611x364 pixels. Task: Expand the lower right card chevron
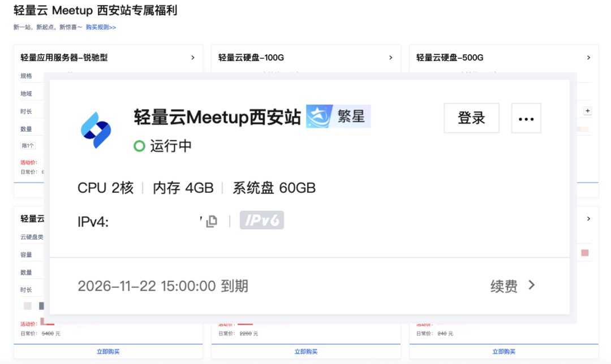[589, 219]
